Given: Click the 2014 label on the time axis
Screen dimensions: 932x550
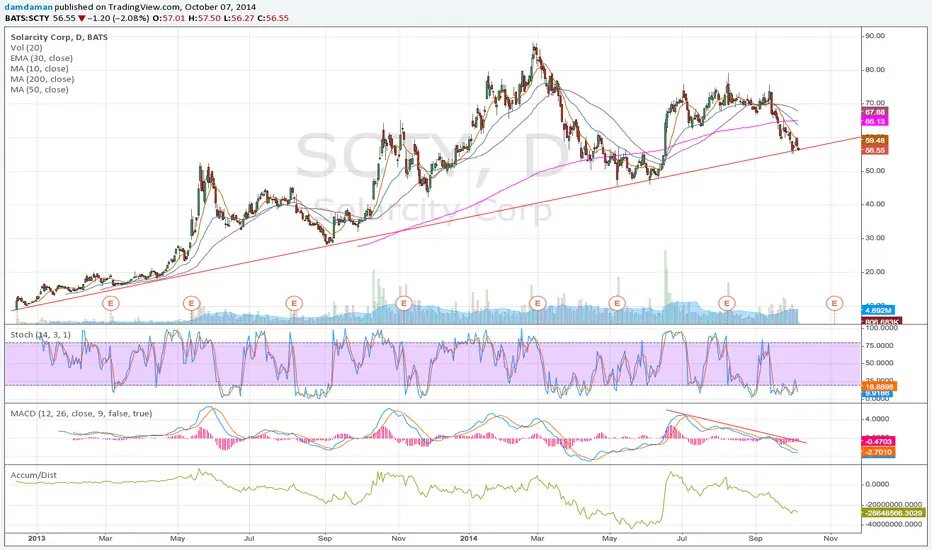Looking at the screenshot, I should [x=468, y=538].
